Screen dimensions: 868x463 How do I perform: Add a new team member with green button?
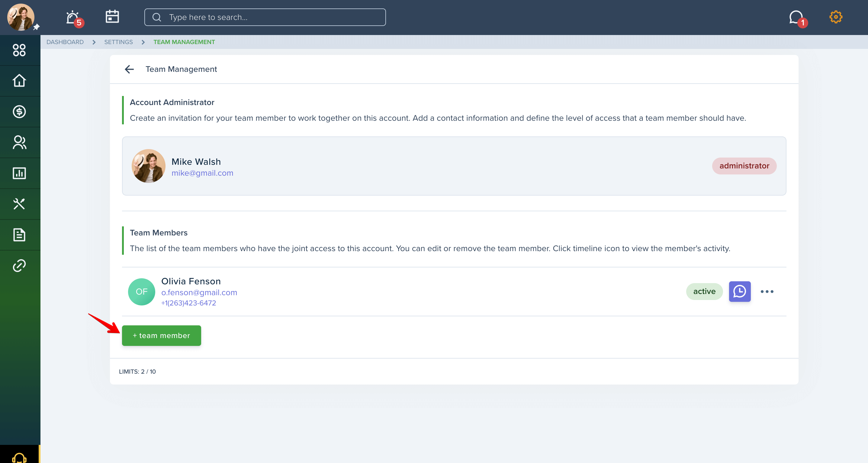tap(161, 336)
